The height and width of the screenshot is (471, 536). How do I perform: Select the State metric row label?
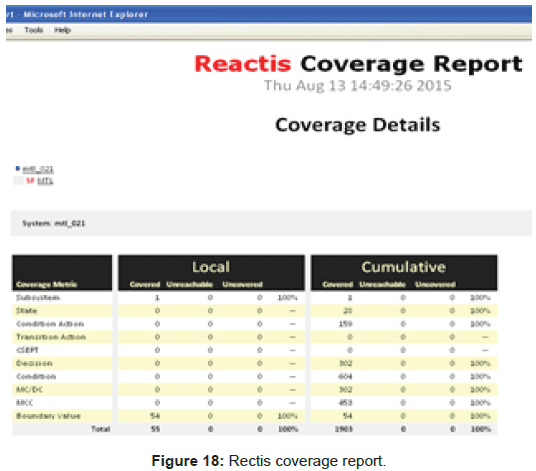(27, 311)
